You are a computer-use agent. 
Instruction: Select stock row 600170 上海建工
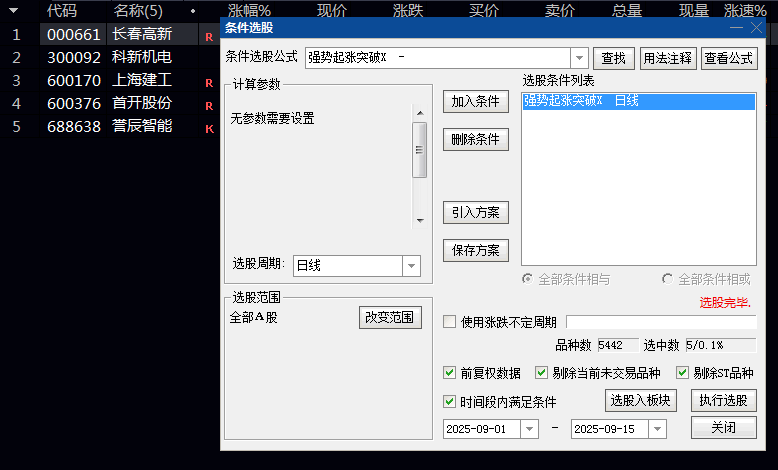pyautogui.click(x=110, y=80)
